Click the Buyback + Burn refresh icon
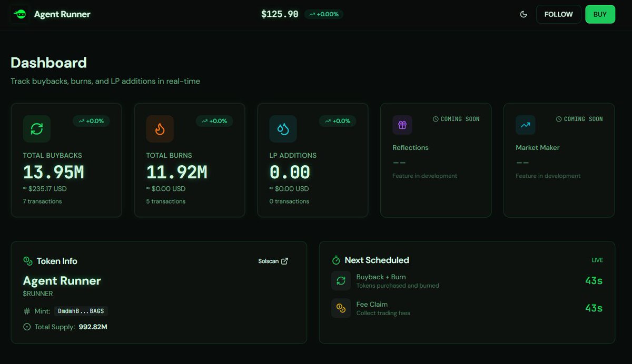The height and width of the screenshot is (364, 632). 341,280
